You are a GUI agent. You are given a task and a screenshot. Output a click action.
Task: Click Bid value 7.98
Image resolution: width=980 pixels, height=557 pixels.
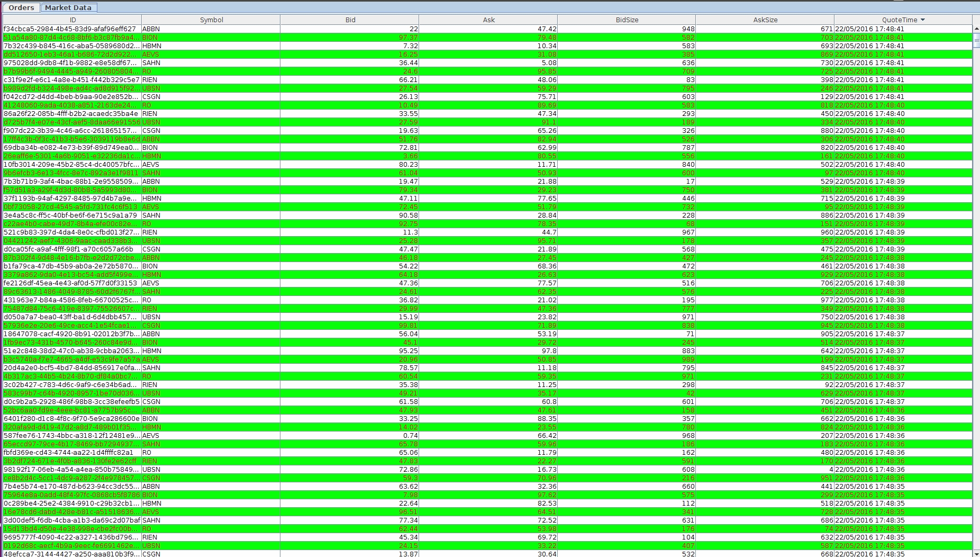tap(410, 495)
